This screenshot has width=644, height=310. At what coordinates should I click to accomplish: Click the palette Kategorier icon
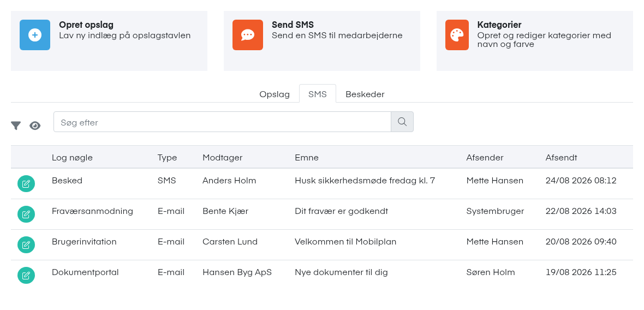(457, 35)
